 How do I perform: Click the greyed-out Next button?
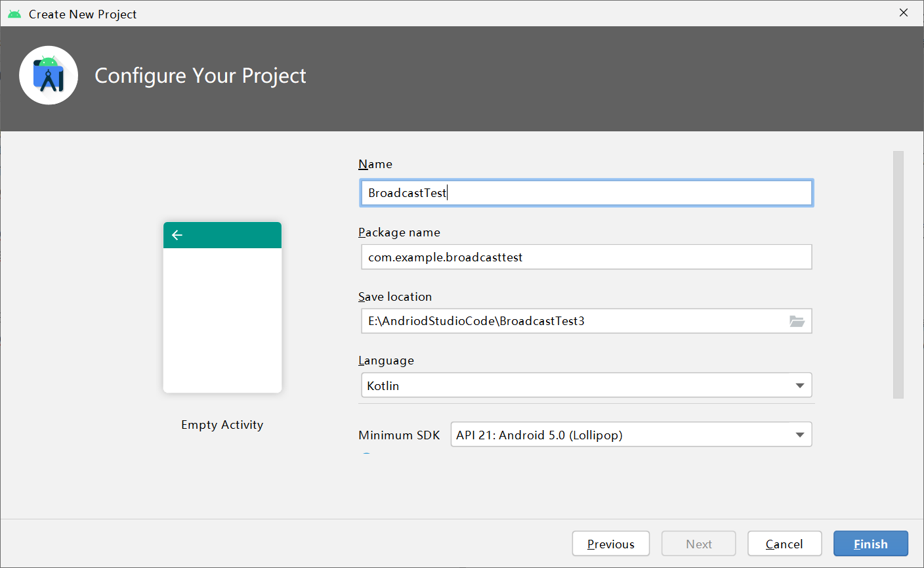coord(698,544)
